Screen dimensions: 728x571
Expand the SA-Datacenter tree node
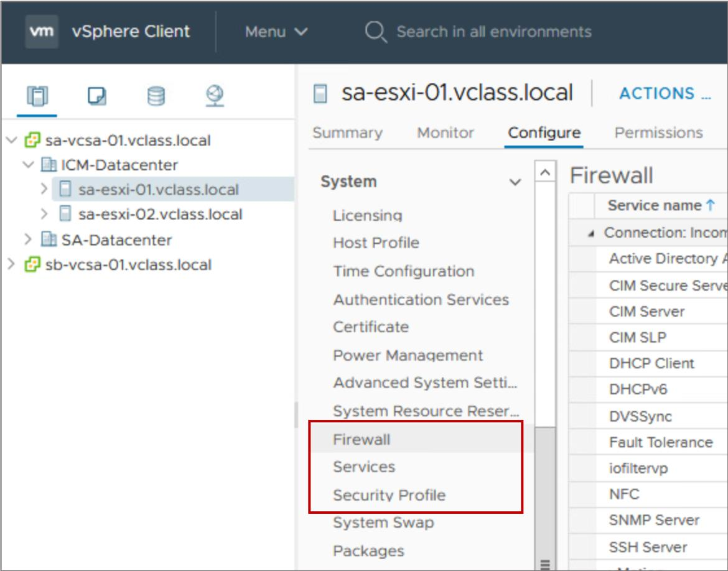(28, 239)
